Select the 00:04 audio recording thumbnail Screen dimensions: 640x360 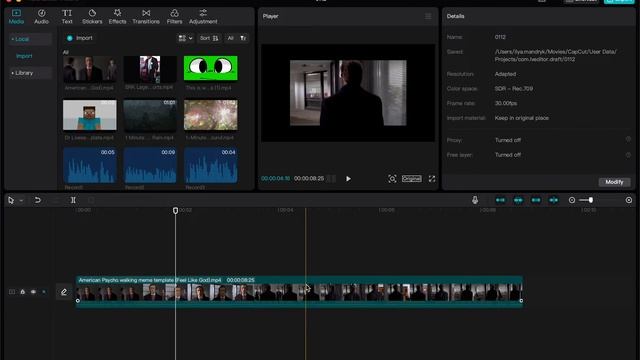pyautogui.click(x=211, y=165)
